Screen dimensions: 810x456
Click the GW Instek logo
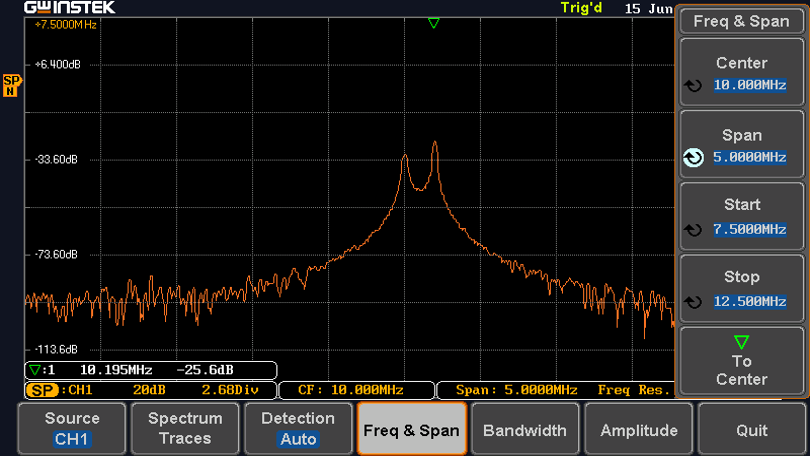(x=70, y=8)
